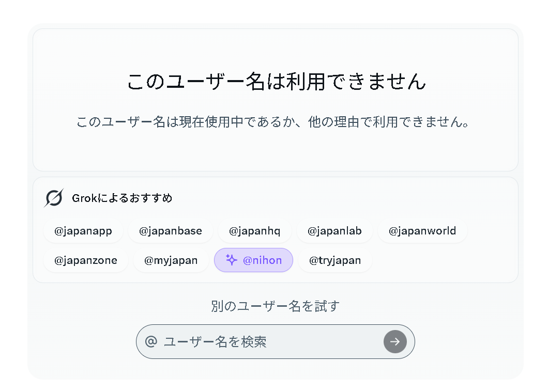Viewport: 548px width, 392px height.
Task: Click the 別のユーザー名を試す label
Action: coord(275,306)
